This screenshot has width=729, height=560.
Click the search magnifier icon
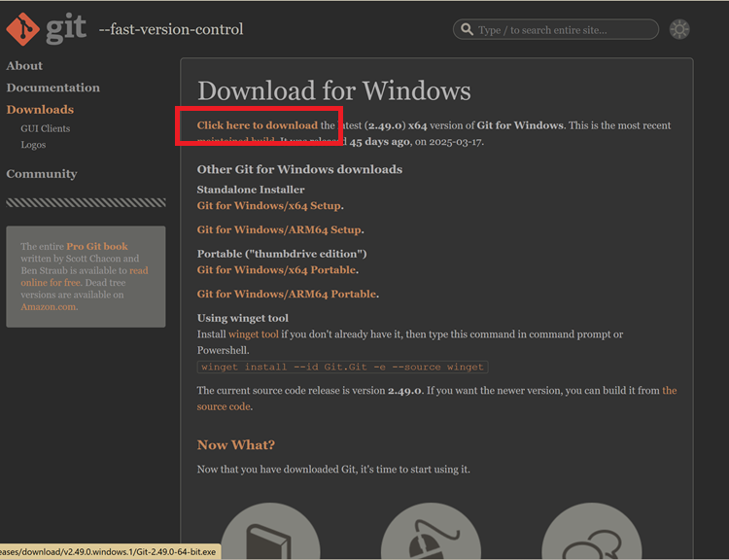(x=467, y=29)
